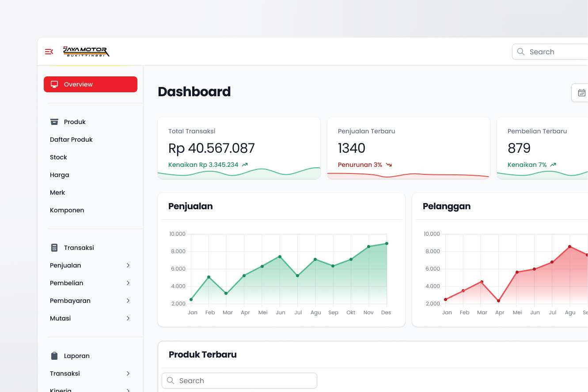The height and width of the screenshot is (392, 588).
Task: Expand the Pembayaran submenu
Action: point(128,301)
